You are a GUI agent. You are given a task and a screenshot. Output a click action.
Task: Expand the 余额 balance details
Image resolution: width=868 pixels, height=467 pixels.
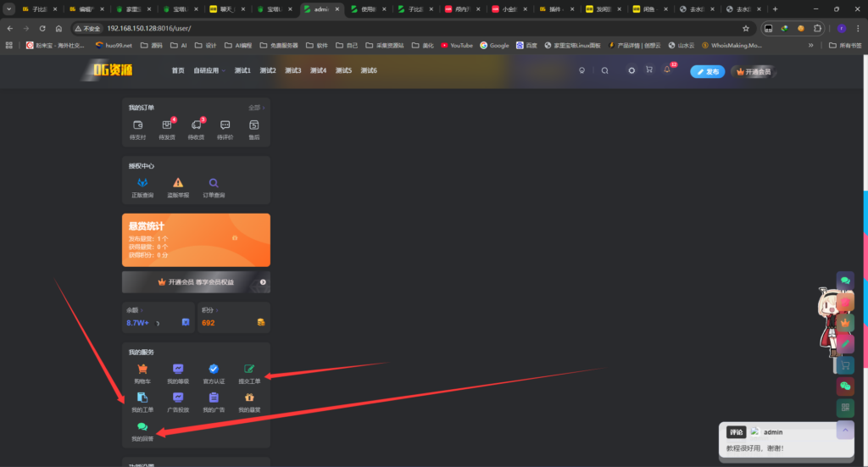136,310
